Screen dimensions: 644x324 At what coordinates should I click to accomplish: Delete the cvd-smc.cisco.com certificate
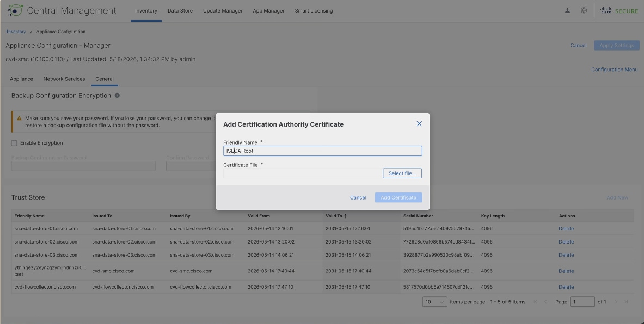pyautogui.click(x=566, y=271)
